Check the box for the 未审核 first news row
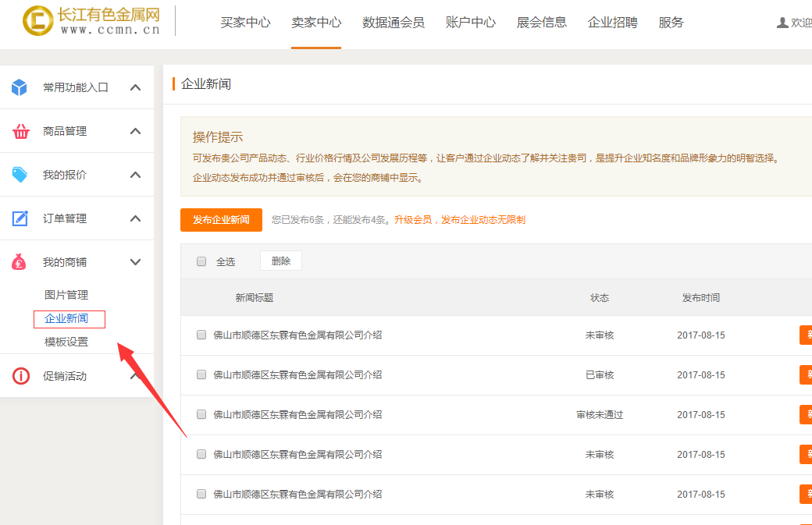This screenshot has height=525, width=812. point(201,335)
